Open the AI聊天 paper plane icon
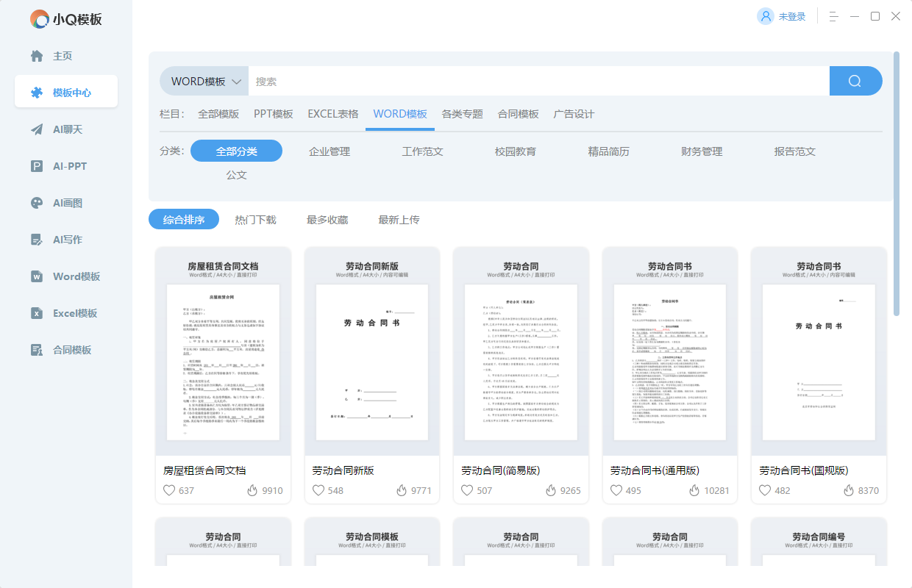912x588 pixels. click(37, 129)
